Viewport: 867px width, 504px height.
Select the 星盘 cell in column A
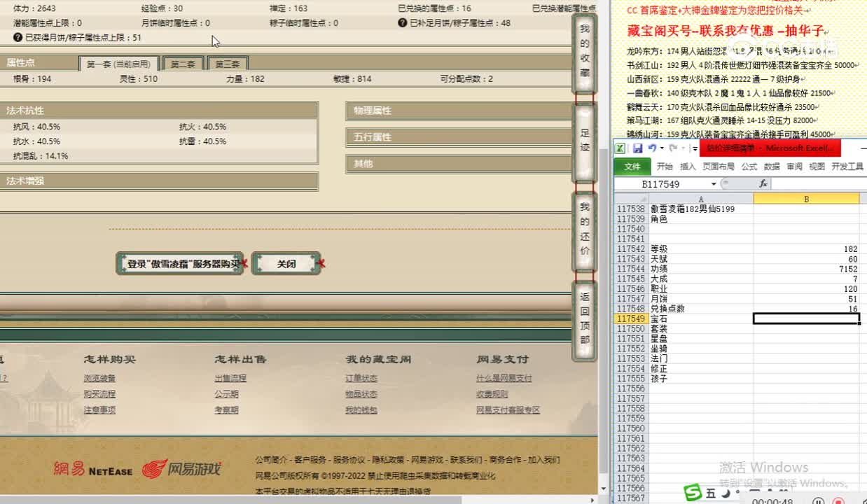pos(701,338)
